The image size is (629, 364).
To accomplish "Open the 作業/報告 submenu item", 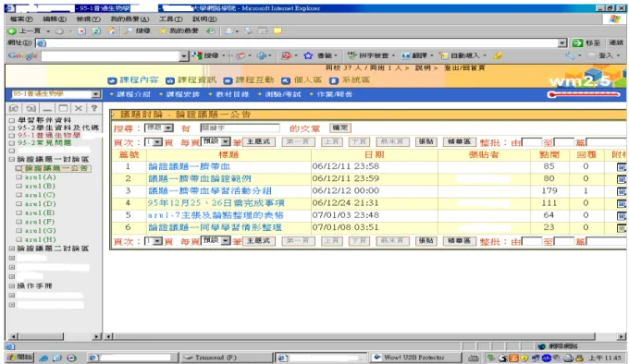I will coord(331,94).
